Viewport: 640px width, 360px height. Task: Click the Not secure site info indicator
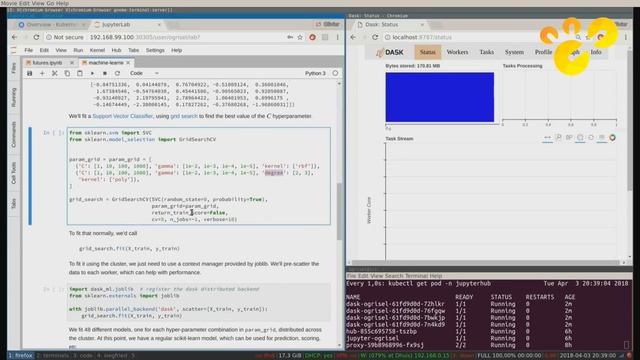click(x=65, y=37)
